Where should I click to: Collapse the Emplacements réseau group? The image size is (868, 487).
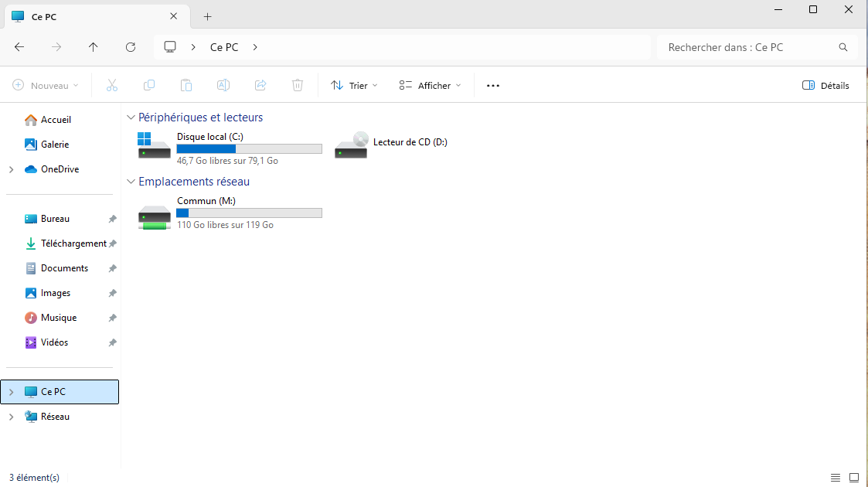coord(131,182)
